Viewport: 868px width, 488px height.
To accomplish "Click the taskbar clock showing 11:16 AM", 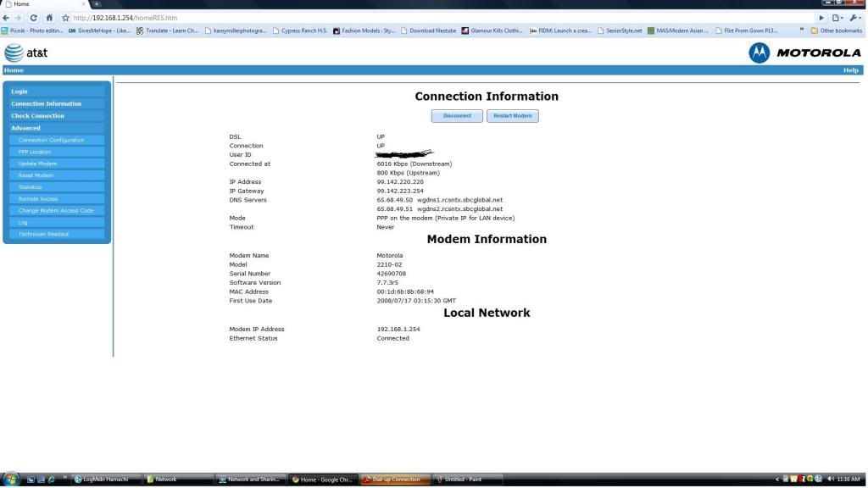I will [849, 480].
